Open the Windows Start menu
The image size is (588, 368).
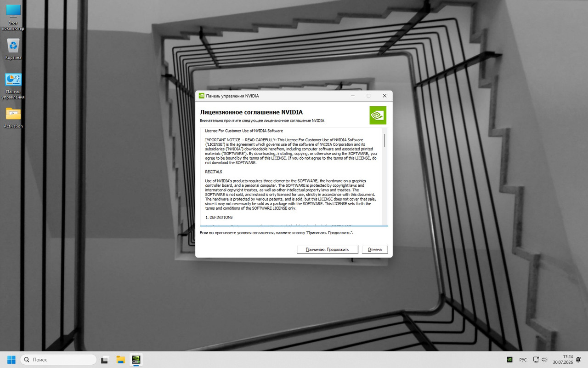11,359
